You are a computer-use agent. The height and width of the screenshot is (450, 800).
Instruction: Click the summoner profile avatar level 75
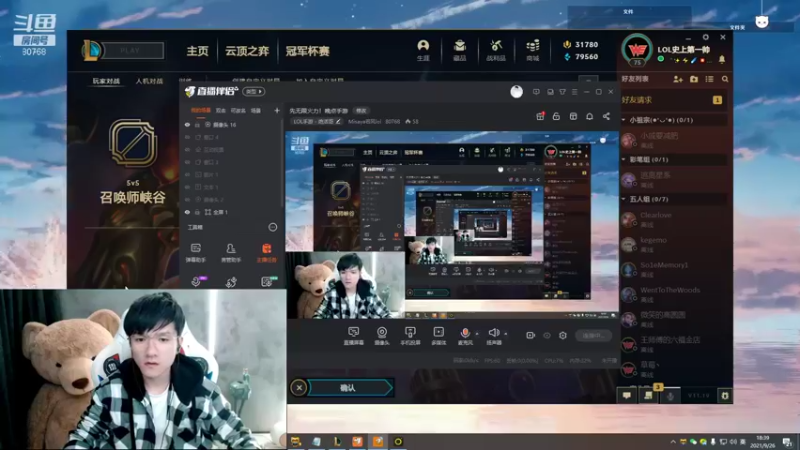click(637, 50)
